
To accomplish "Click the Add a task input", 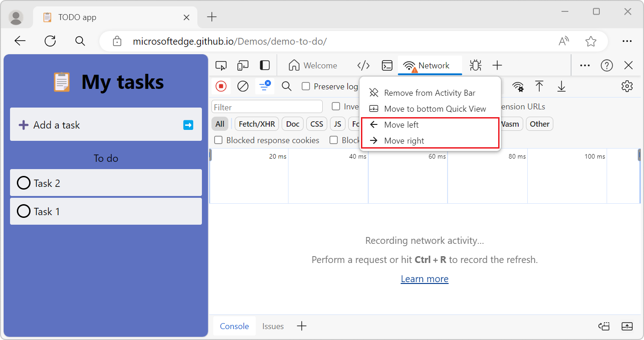I will [x=106, y=124].
